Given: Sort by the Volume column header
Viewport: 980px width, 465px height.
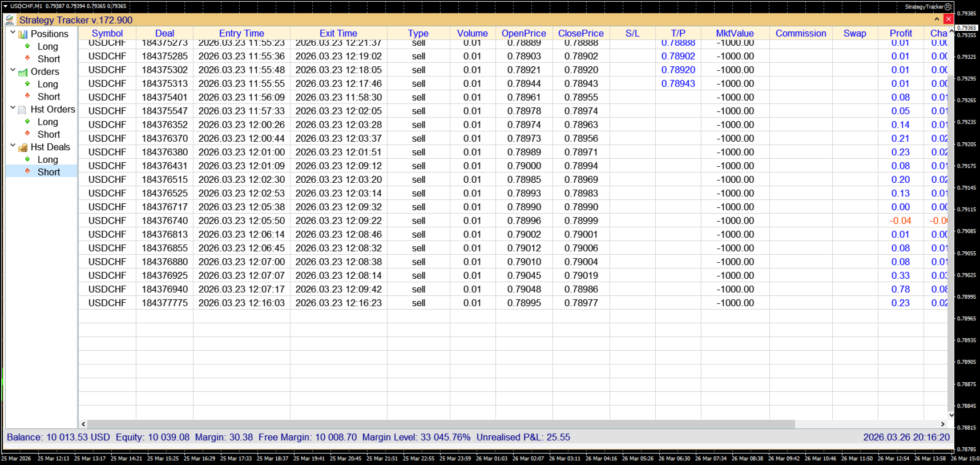Looking at the screenshot, I should [473, 33].
